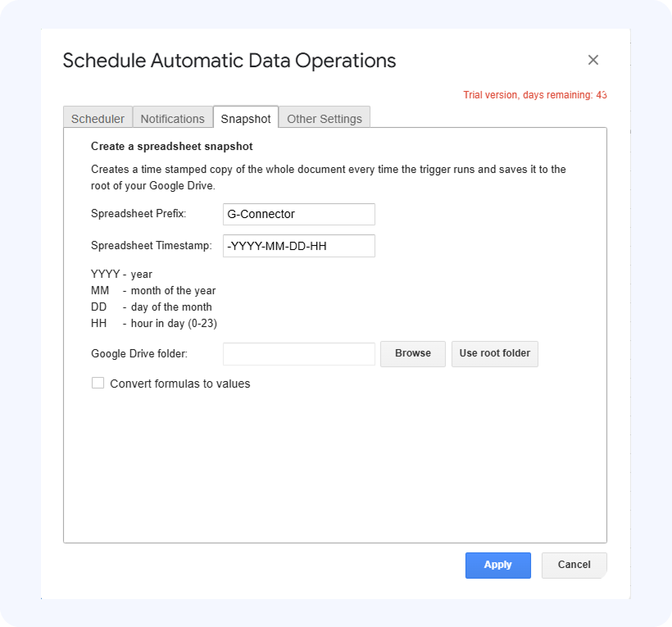Select the Snapshot tab
The height and width of the screenshot is (627, 672).
coord(246,118)
